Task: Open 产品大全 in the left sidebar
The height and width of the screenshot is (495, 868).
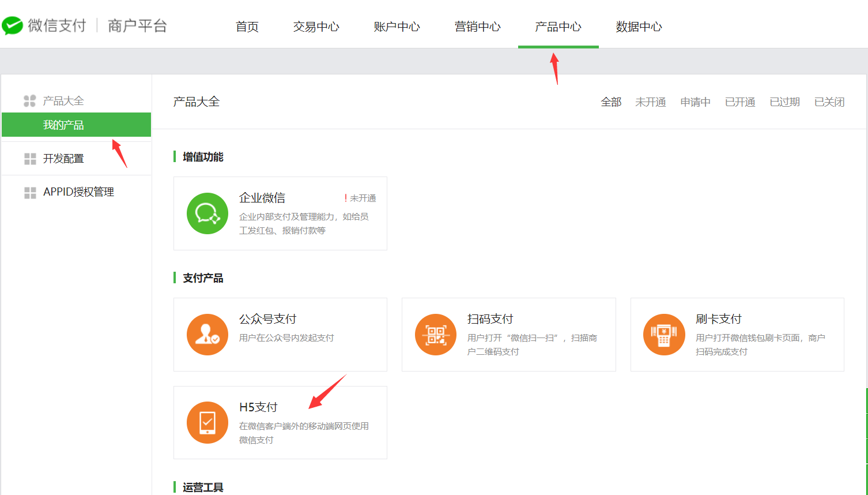Action: click(63, 101)
